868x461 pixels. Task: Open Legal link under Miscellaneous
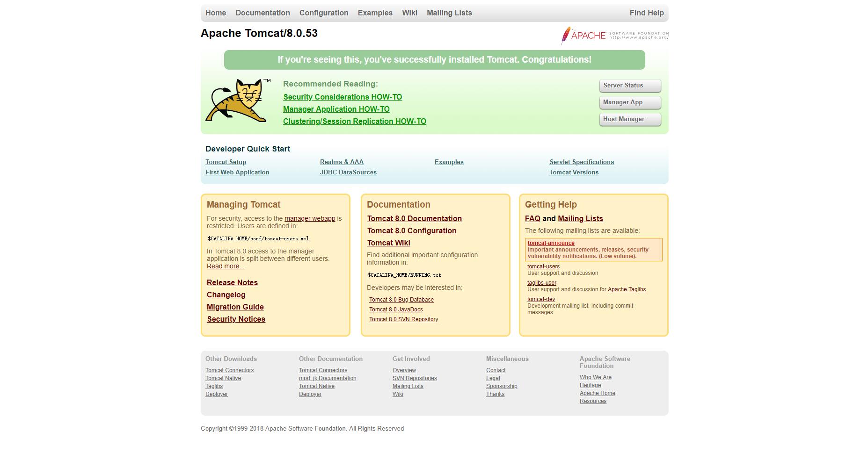(493, 378)
